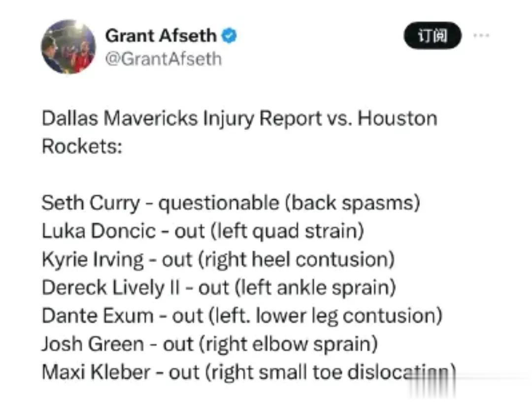The height and width of the screenshot is (404, 532).
Task: Click the '(right heel contusion)' injury text
Action: click(296, 260)
